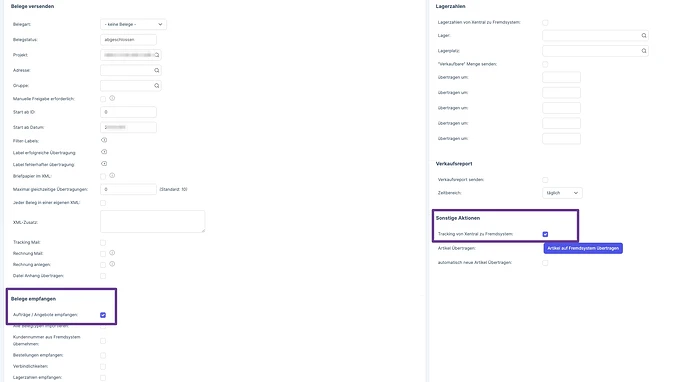Click the lookup icon in Lagerplatz field
Viewport: 690px width, 382px height.
[644, 51]
